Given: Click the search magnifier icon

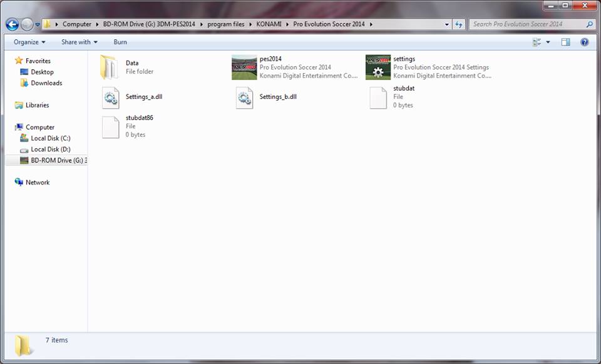Looking at the screenshot, I should pyautogui.click(x=590, y=24).
